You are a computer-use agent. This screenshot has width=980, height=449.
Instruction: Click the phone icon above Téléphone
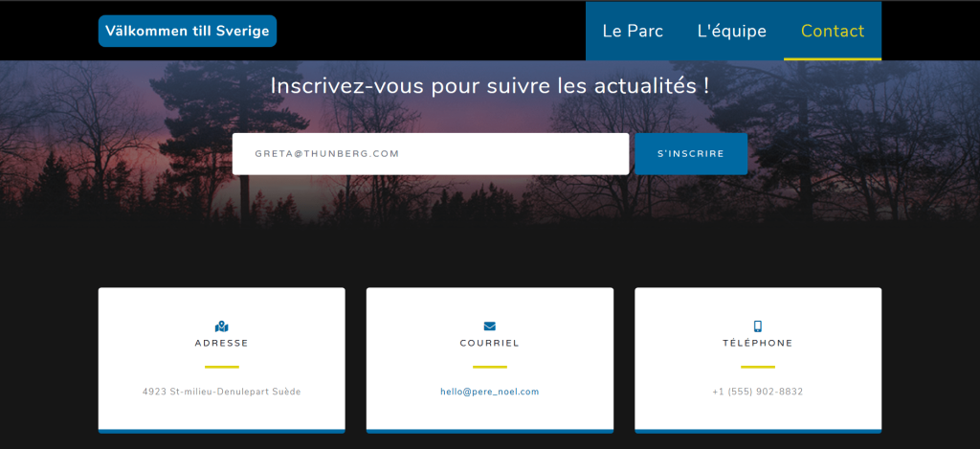(758, 326)
